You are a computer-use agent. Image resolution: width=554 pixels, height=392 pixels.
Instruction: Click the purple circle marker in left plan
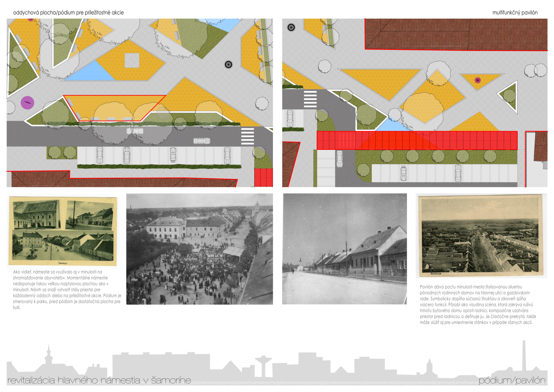tap(27, 103)
